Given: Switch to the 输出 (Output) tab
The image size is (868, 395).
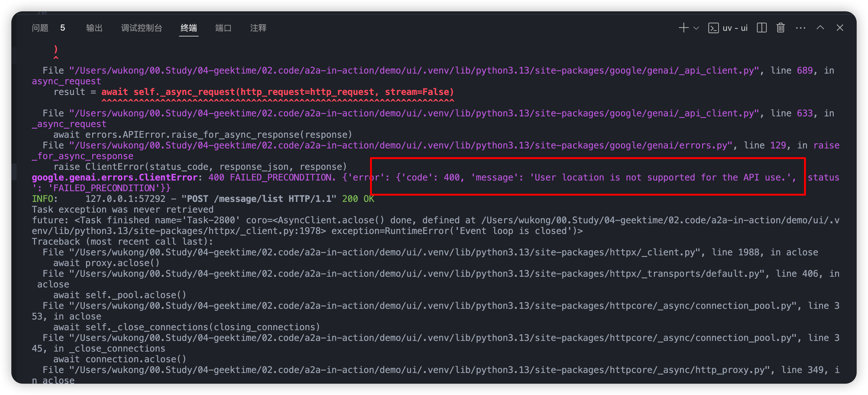Looking at the screenshot, I should point(94,28).
